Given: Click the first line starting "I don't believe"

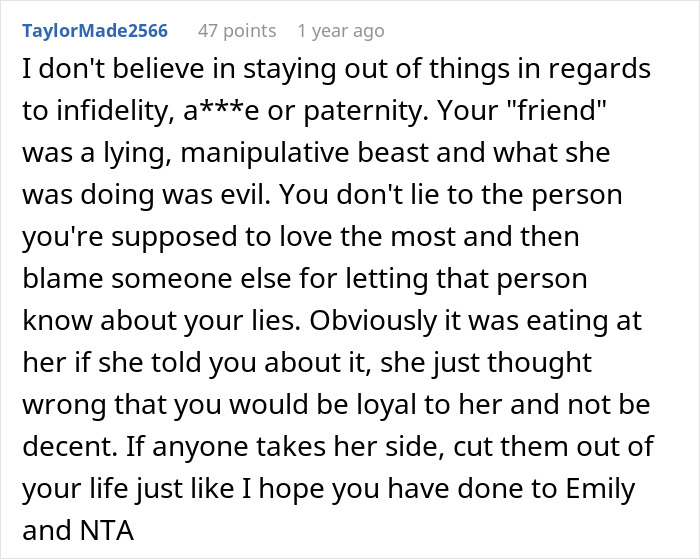Looking at the screenshot, I should 336,69.
